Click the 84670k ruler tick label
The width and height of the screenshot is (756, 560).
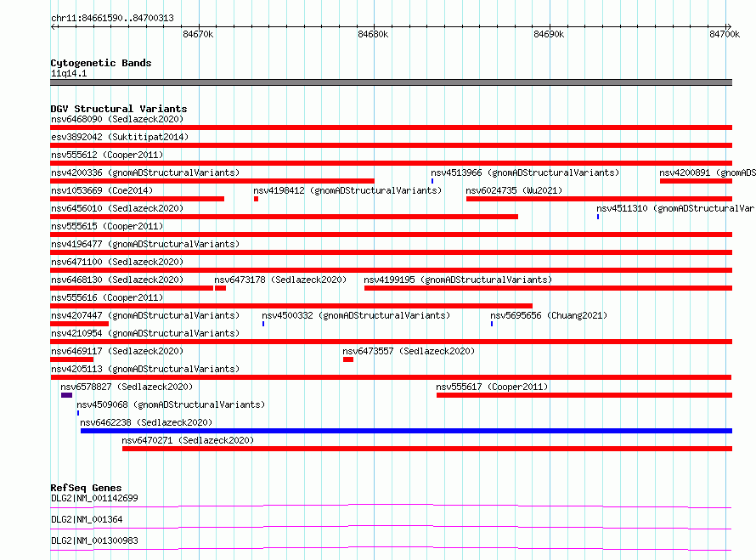(198, 34)
